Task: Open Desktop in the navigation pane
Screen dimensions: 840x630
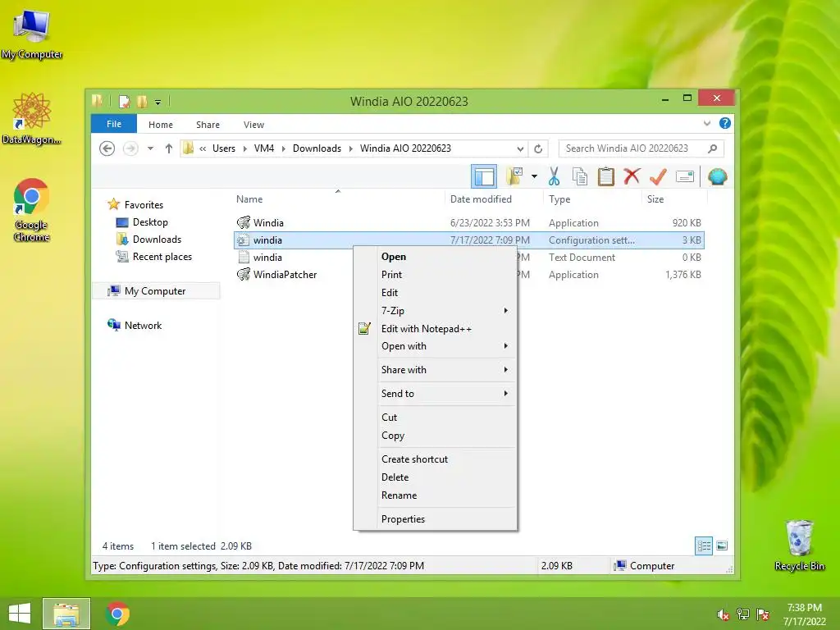Action: [x=150, y=222]
